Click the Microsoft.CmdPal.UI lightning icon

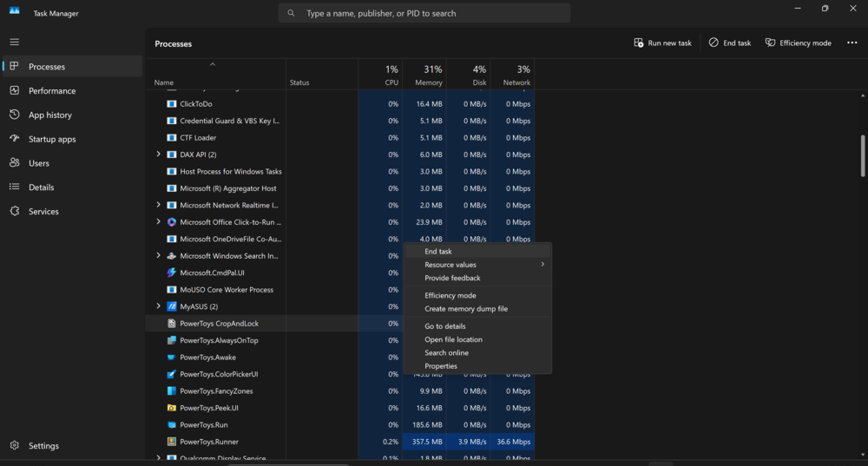172,272
